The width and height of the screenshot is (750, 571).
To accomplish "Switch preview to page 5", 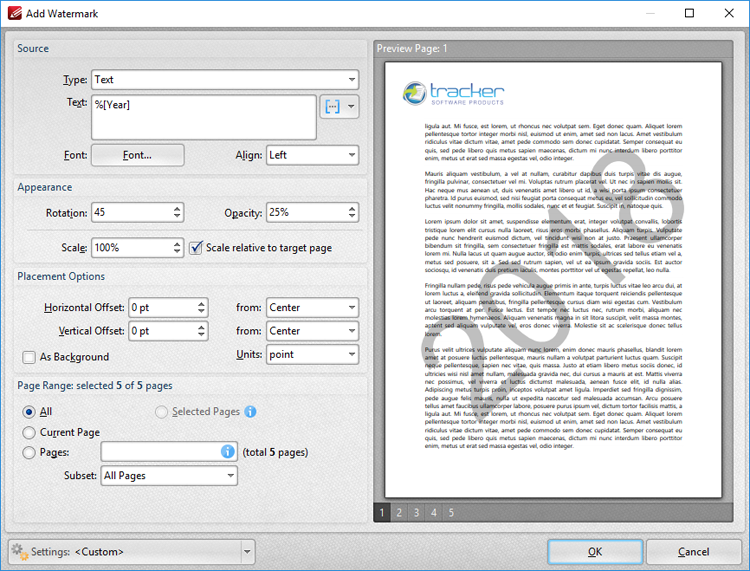I will click(x=451, y=513).
